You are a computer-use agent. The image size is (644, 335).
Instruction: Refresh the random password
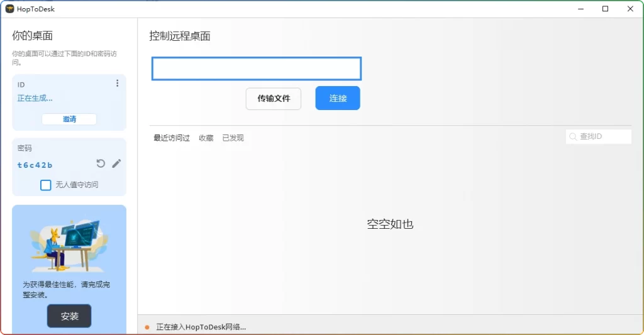tap(101, 163)
